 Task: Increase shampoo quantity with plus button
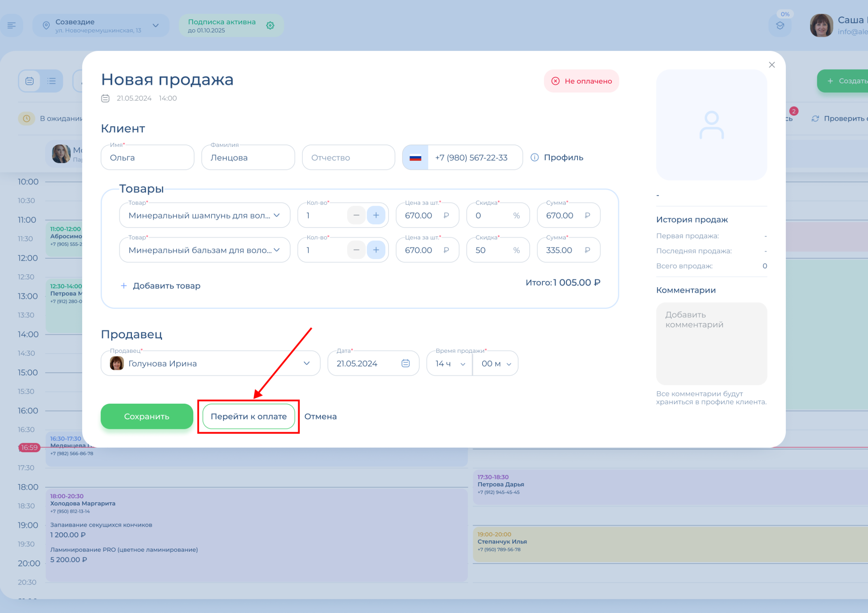[x=376, y=215]
